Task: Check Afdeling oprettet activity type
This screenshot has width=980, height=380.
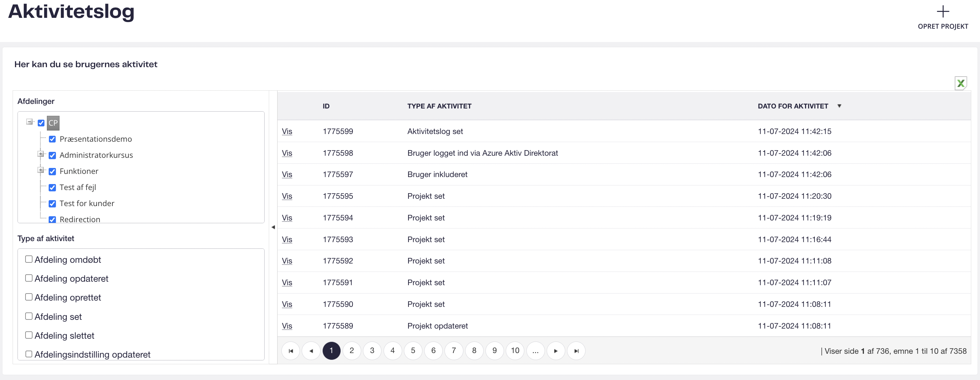Action: pyautogui.click(x=29, y=297)
